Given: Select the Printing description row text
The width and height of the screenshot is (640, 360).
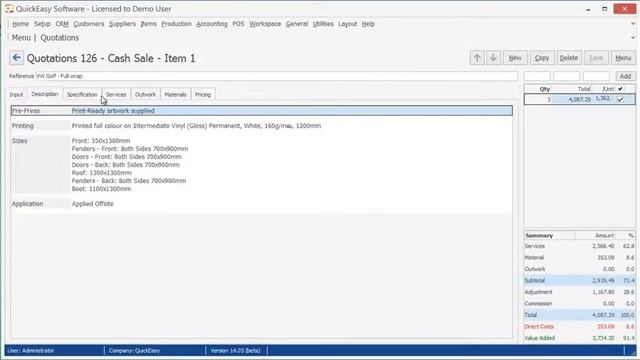Looking at the screenshot, I should coord(196,126).
